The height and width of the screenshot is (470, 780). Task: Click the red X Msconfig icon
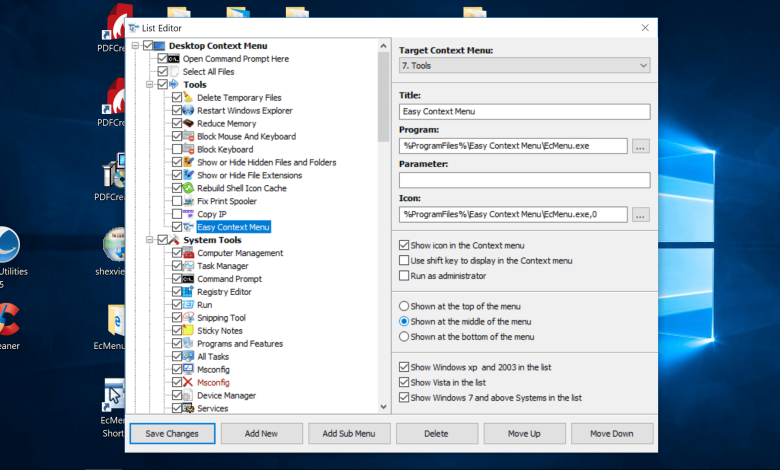click(x=188, y=382)
